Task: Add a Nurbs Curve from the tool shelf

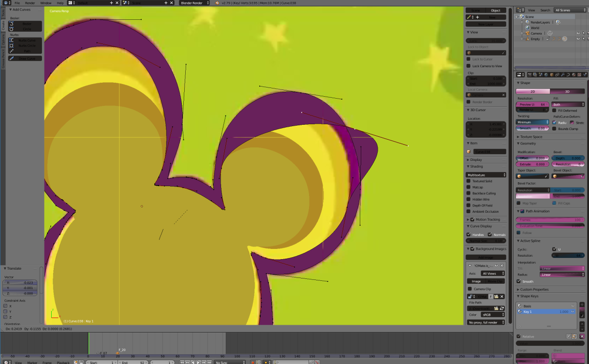Action: [x=25, y=40]
